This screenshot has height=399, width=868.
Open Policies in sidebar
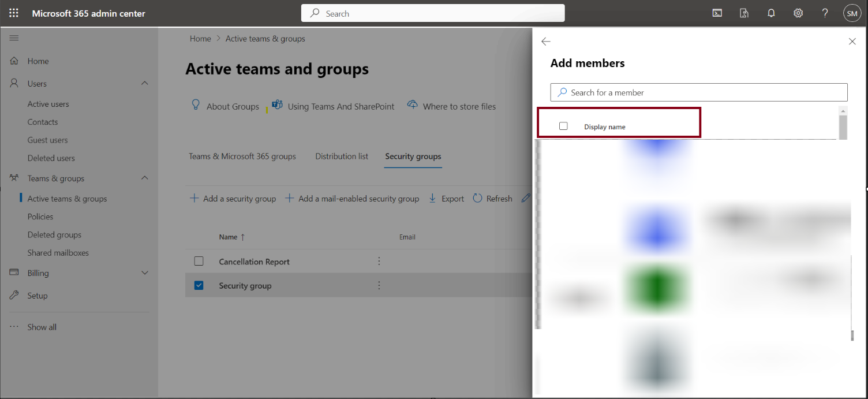pyautogui.click(x=40, y=217)
